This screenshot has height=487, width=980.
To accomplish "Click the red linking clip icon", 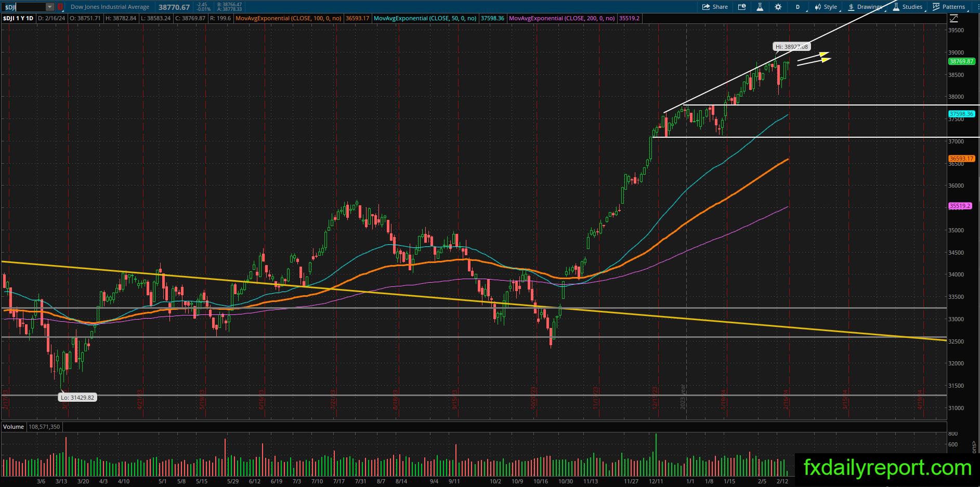I will point(60,7).
